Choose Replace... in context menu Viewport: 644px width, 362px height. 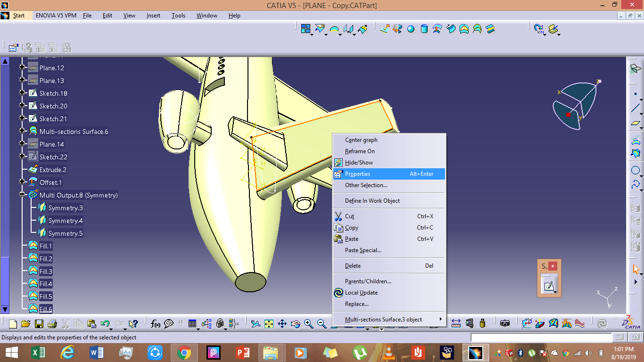coord(389,304)
